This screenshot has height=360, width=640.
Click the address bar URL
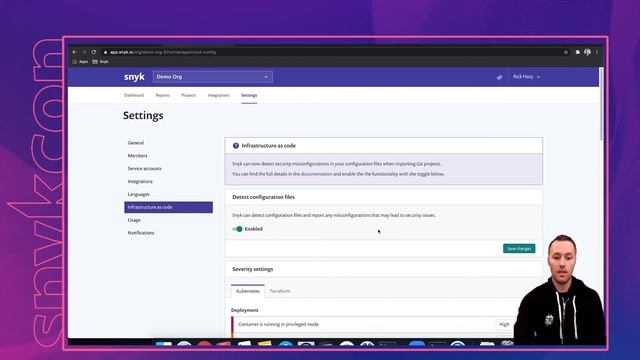(x=163, y=52)
